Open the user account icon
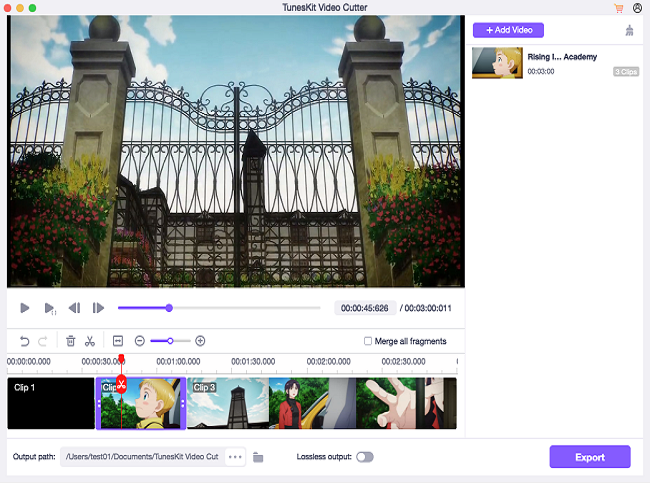This screenshot has height=483, width=650. coord(637,7)
